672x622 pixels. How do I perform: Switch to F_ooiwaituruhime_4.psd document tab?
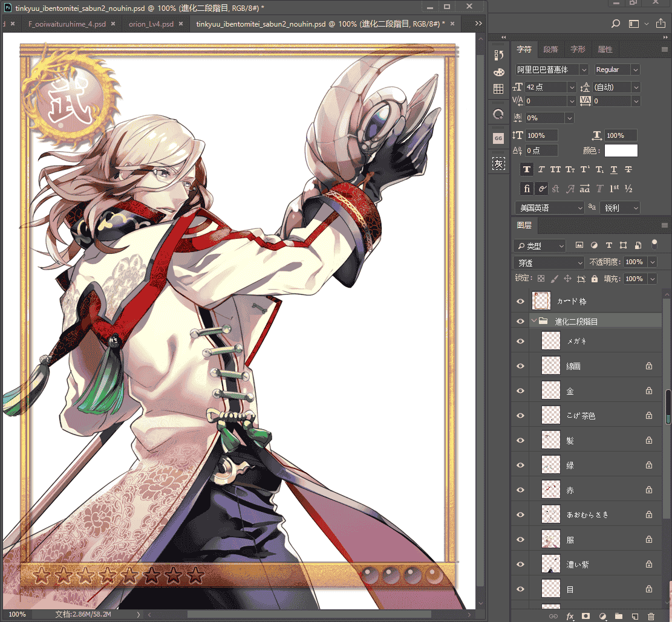click(x=67, y=24)
